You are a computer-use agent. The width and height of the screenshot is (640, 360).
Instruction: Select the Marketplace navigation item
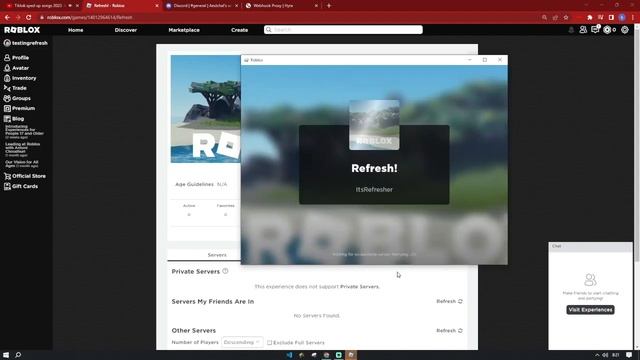(184, 30)
